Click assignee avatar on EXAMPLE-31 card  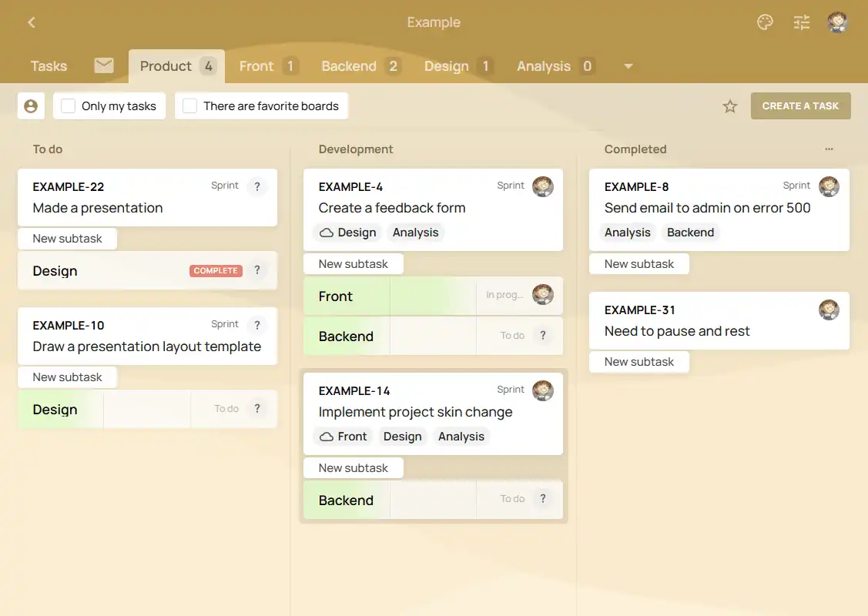tap(829, 310)
